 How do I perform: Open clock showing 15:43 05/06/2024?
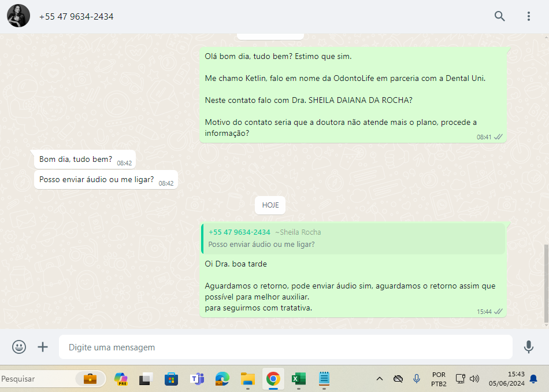click(507, 379)
